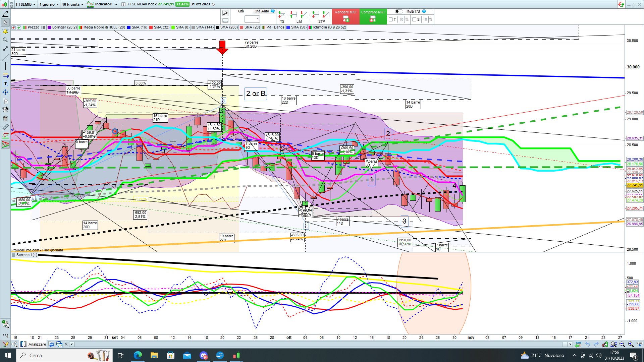Open File Explorer from the taskbar
Viewport: 644px width, 362px height.
coord(154,355)
